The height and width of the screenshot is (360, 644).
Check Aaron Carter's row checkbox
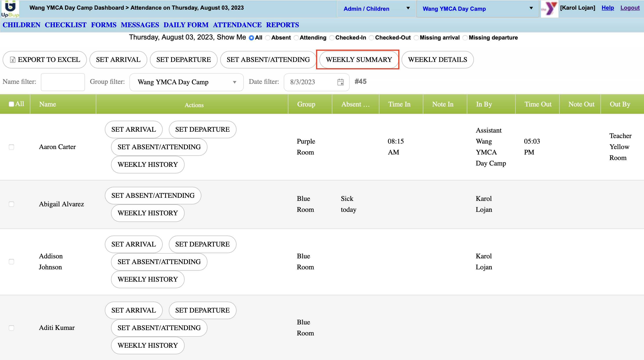coord(11,147)
